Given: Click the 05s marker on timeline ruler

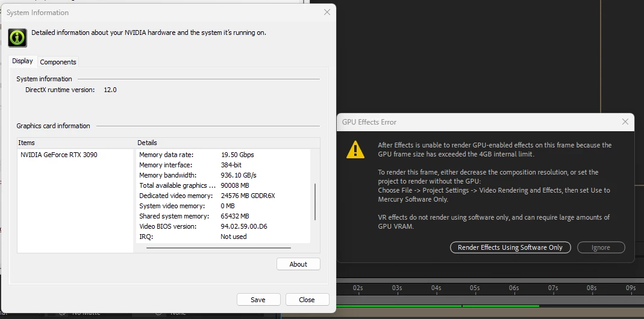Looking at the screenshot, I should coord(475,288).
